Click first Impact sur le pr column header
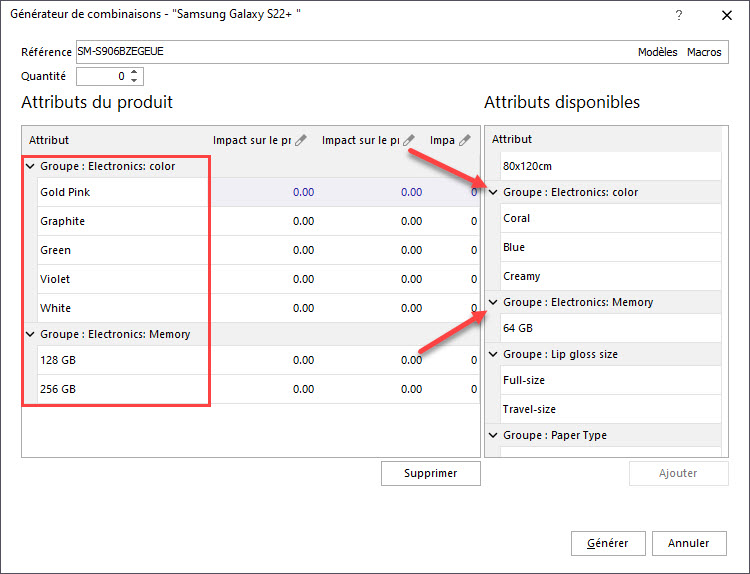The image size is (750, 574). pyautogui.click(x=252, y=140)
